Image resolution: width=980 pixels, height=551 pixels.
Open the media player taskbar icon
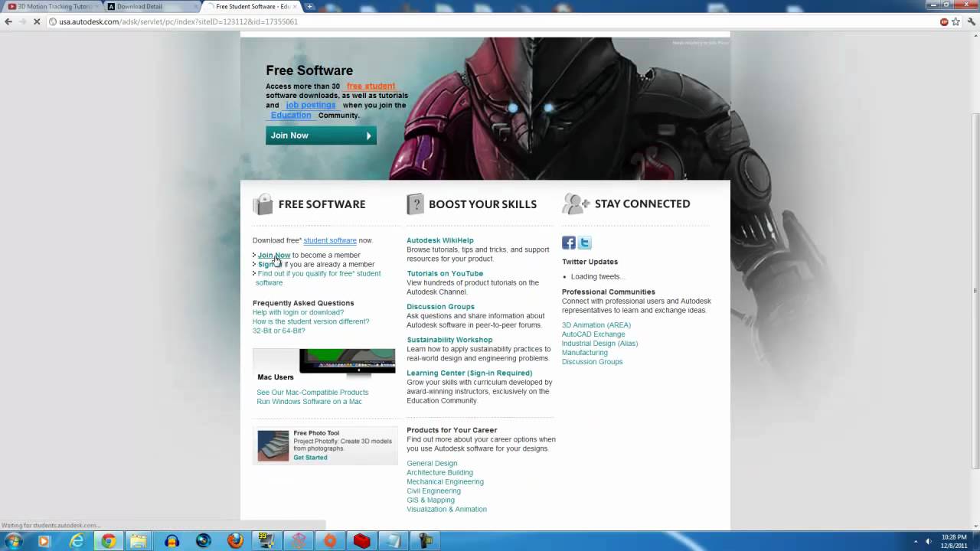point(44,541)
